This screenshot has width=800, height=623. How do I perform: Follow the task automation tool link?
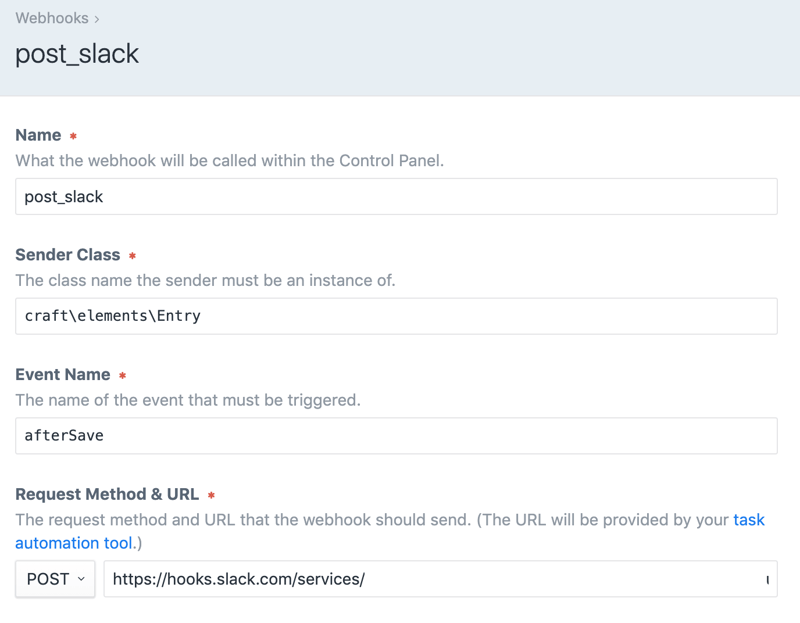pyautogui.click(x=74, y=543)
